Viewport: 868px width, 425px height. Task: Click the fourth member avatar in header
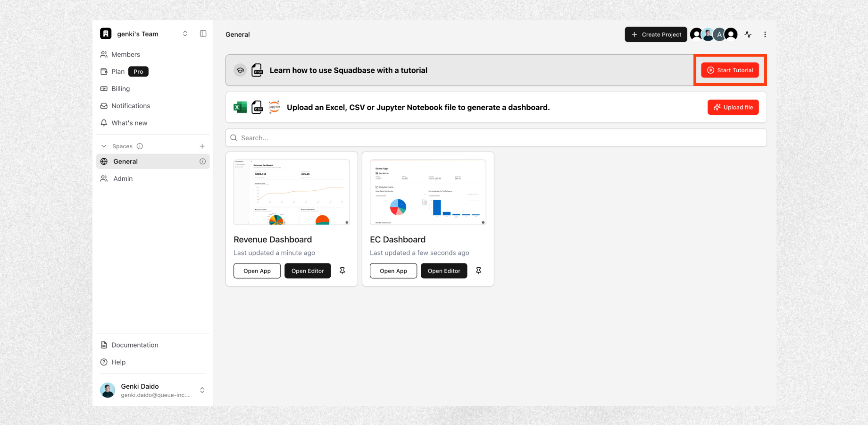point(731,34)
